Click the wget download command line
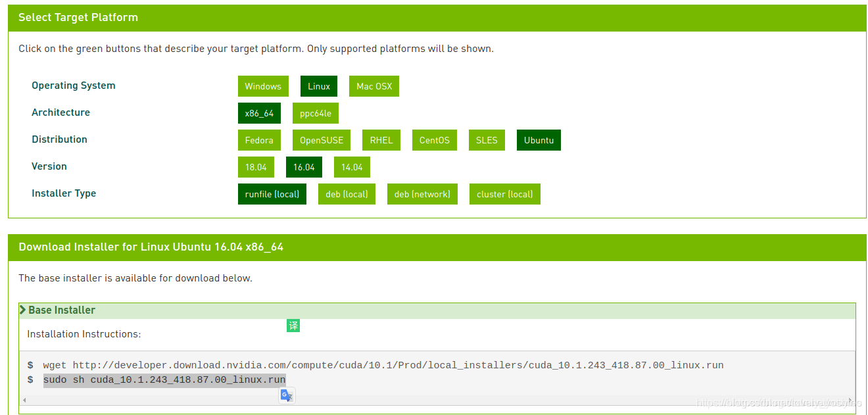The width and height of the screenshot is (868, 415). (383, 365)
